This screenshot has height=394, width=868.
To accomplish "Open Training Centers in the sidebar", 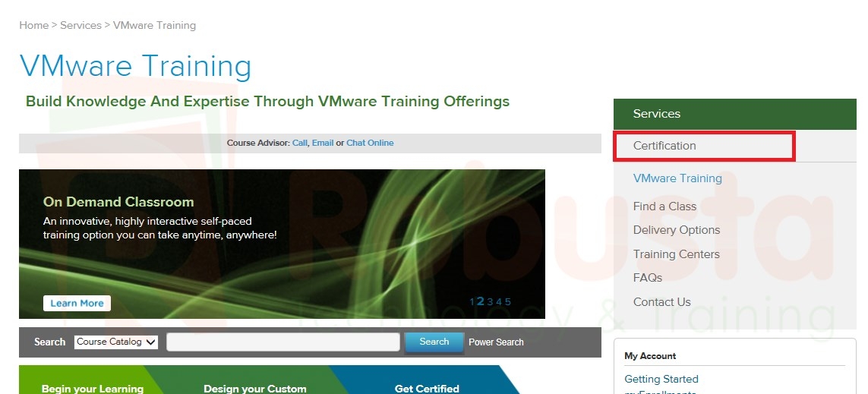I will [x=677, y=254].
